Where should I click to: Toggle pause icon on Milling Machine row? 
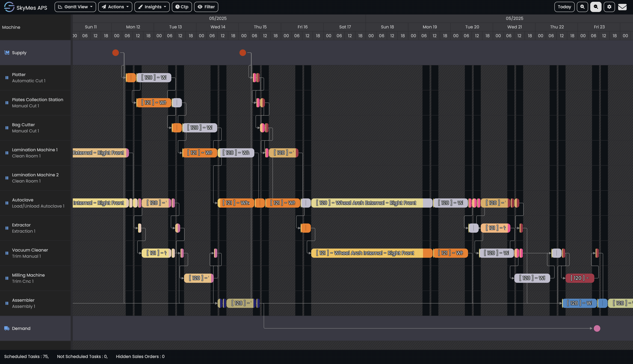point(7,278)
